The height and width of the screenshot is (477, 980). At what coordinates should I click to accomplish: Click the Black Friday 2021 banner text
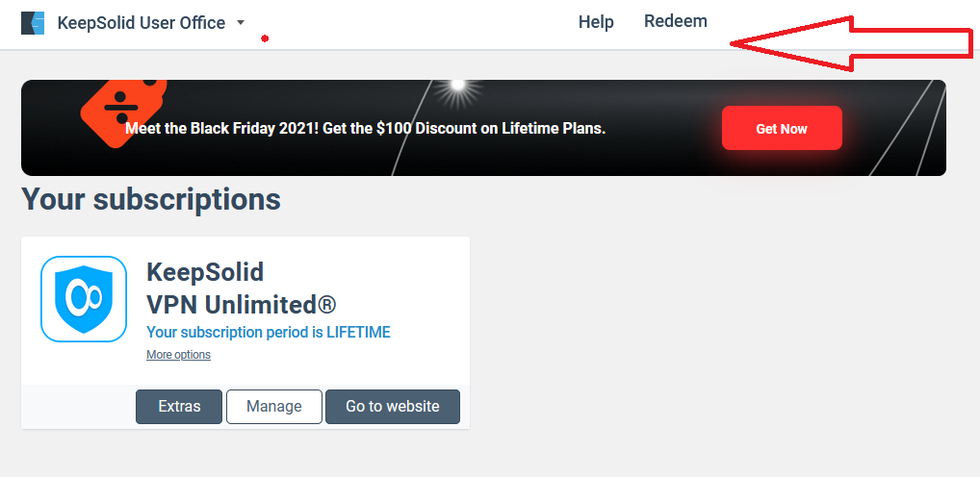(366, 128)
